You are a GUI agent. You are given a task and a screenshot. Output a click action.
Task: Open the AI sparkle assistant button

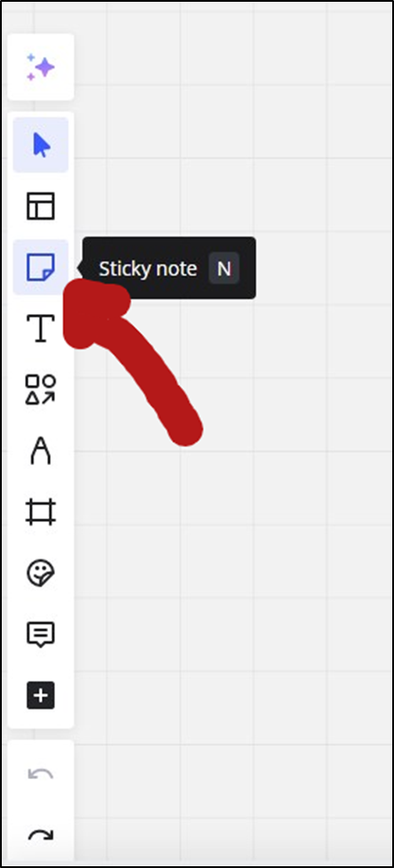tap(40, 67)
